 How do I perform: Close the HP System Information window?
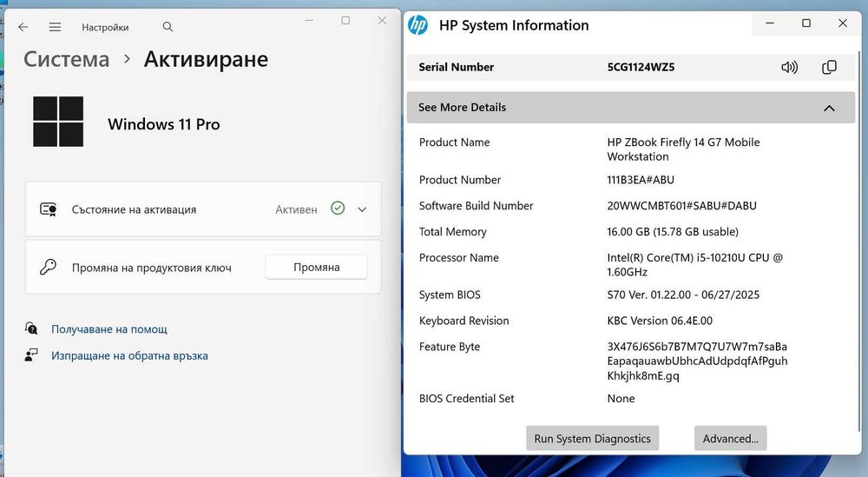(x=843, y=23)
